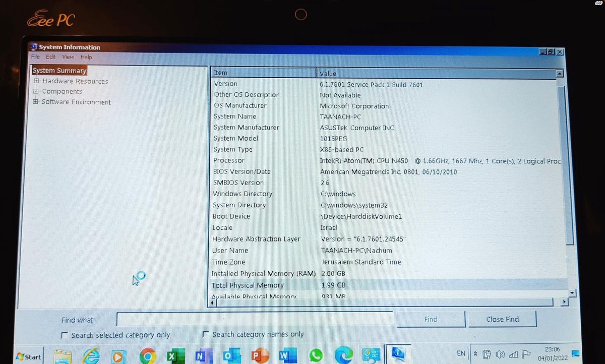Launch PowerPoint from the taskbar
Screen dimensions: 605x364
point(259,356)
